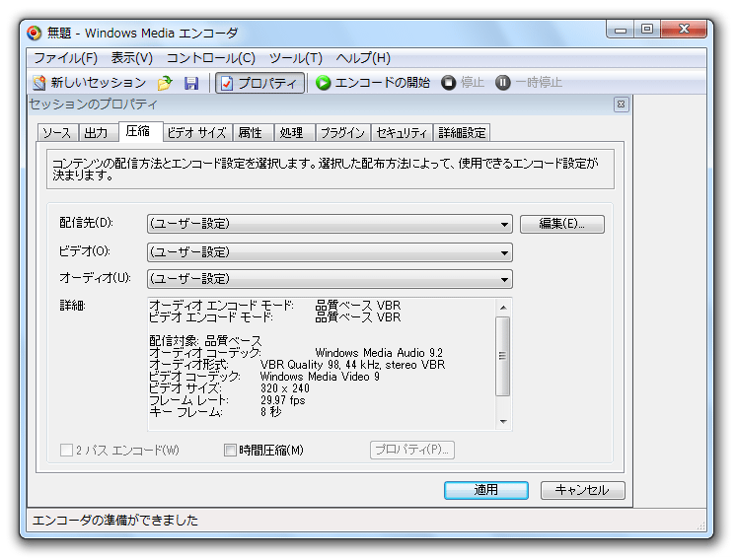
Task: Click the 'Windows Media Video 9' codec text
Action: (320, 377)
